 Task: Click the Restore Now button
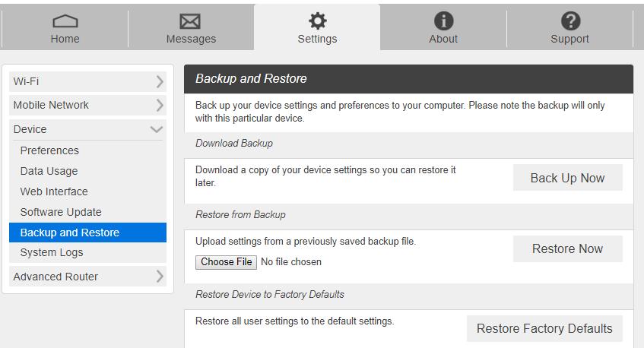[x=567, y=248]
